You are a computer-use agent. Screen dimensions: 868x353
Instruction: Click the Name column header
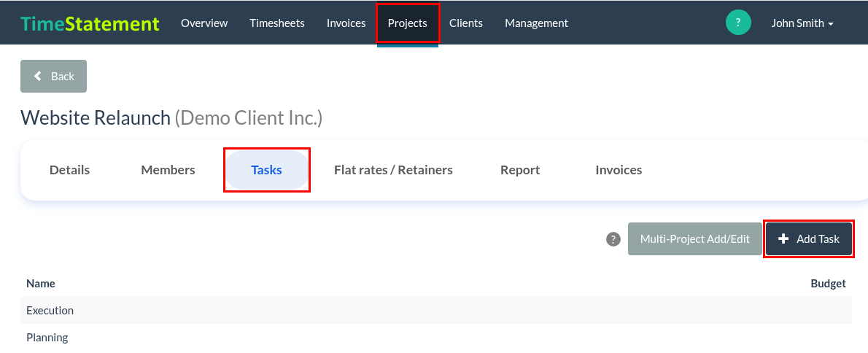(x=41, y=283)
